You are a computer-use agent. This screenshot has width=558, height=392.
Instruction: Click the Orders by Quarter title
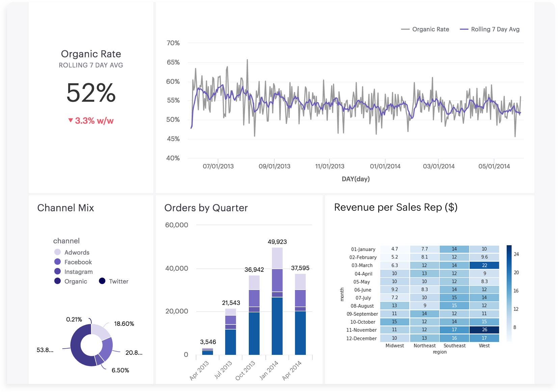pyautogui.click(x=206, y=208)
